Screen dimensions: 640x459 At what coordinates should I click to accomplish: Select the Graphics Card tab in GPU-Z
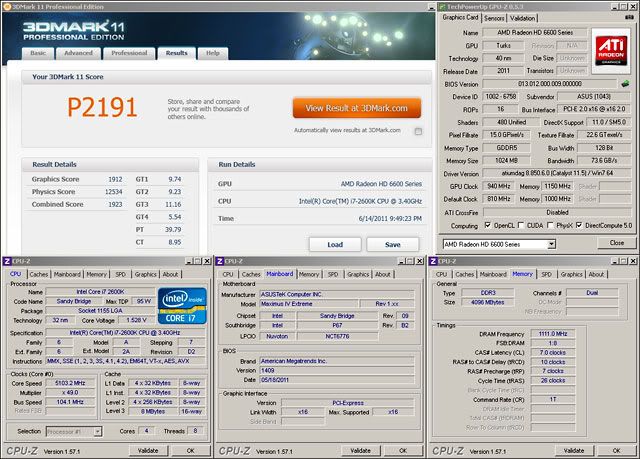pyautogui.click(x=460, y=17)
